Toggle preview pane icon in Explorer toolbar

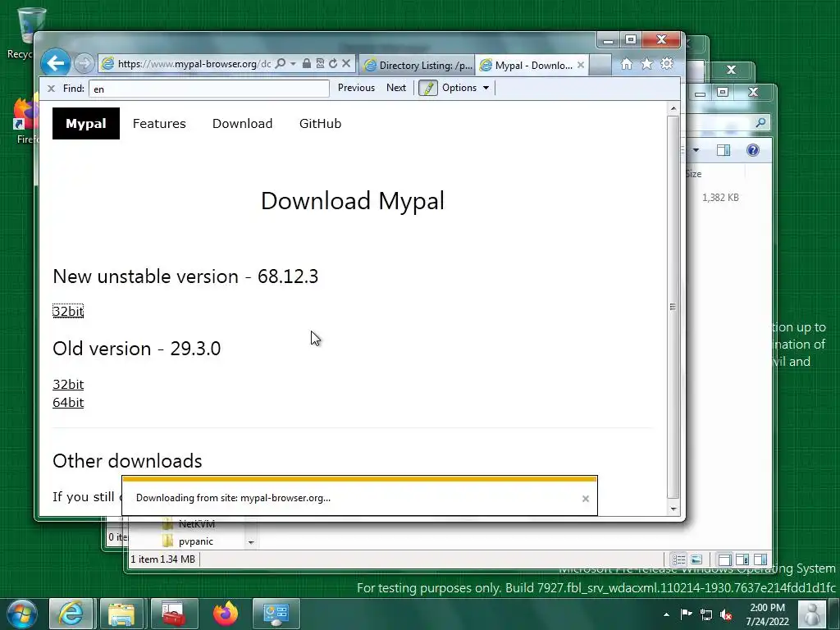[x=724, y=151]
